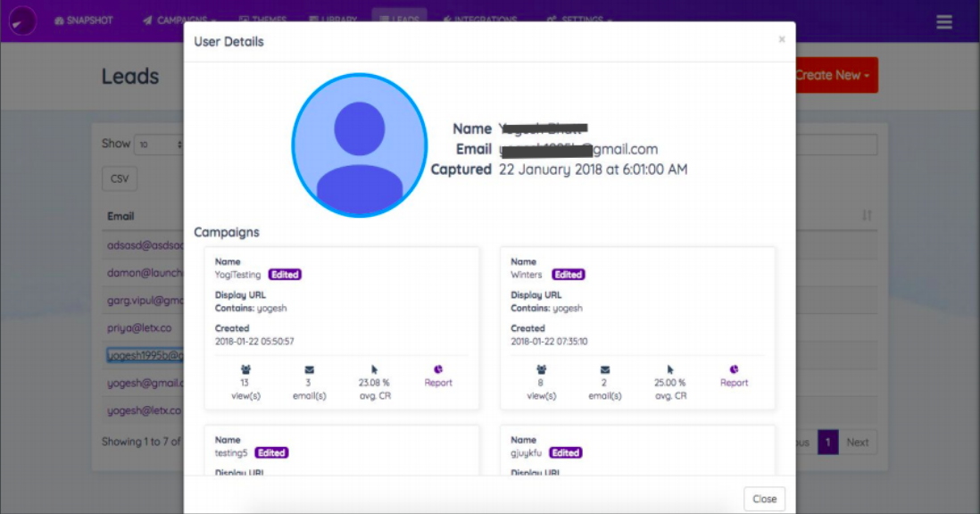Screen dimensions: 980x514
Task: Click report pie icon in Winters card
Action: pyautogui.click(x=734, y=369)
